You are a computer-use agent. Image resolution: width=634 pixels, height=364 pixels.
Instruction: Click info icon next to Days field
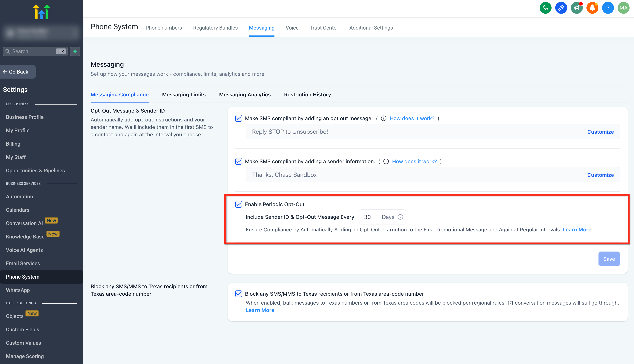[x=400, y=217]
